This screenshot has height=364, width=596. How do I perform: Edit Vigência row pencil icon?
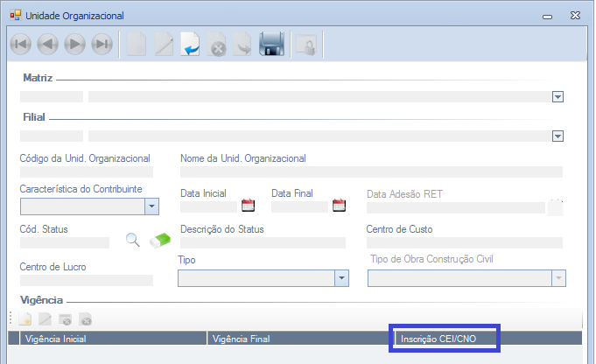tap(45, 319)
